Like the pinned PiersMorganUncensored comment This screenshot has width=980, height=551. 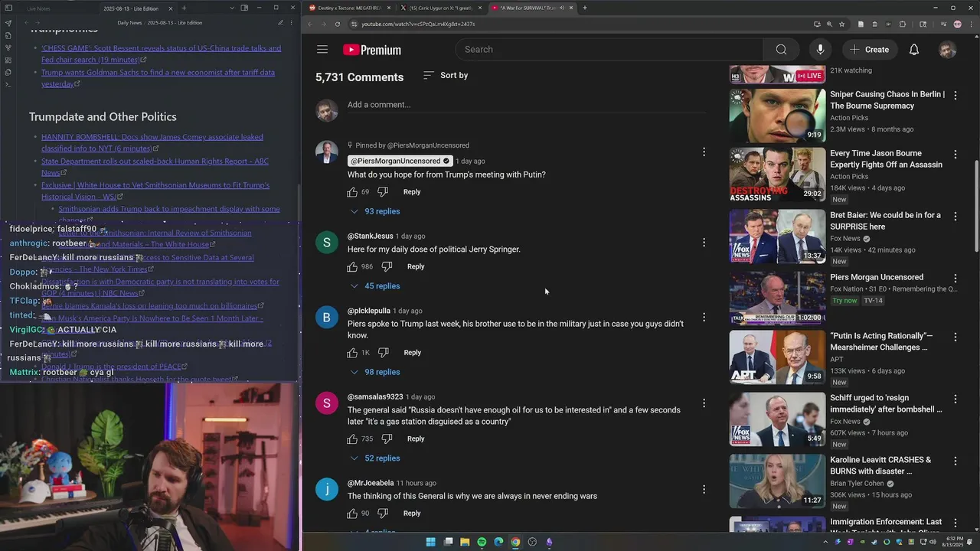pyautogui.click(x=352, y=192)
